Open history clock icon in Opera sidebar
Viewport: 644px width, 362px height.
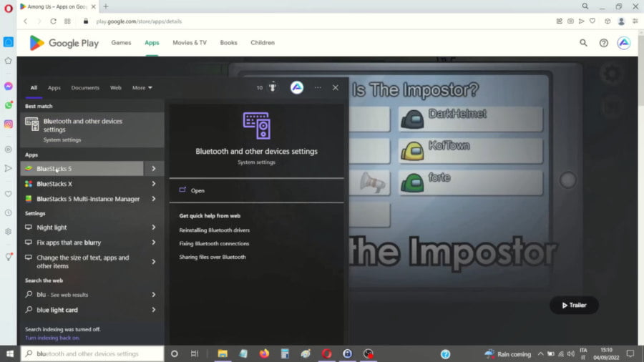point(8,212)
